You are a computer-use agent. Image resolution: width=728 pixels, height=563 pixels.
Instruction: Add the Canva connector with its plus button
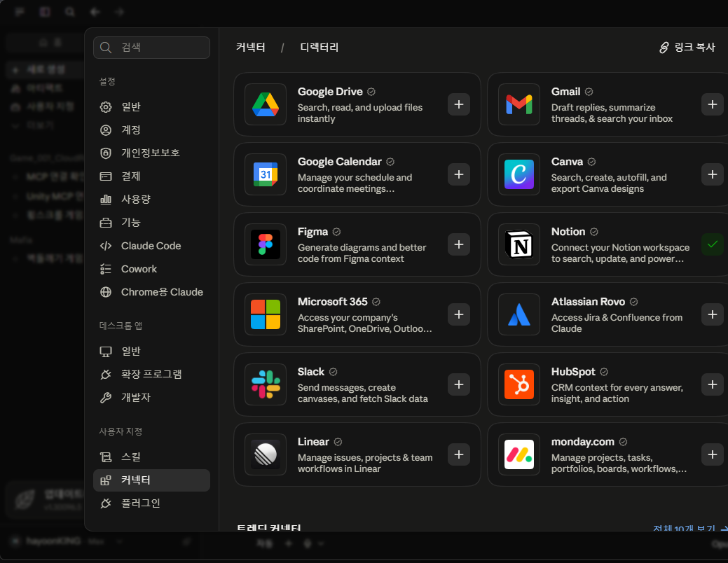[712, 174]
